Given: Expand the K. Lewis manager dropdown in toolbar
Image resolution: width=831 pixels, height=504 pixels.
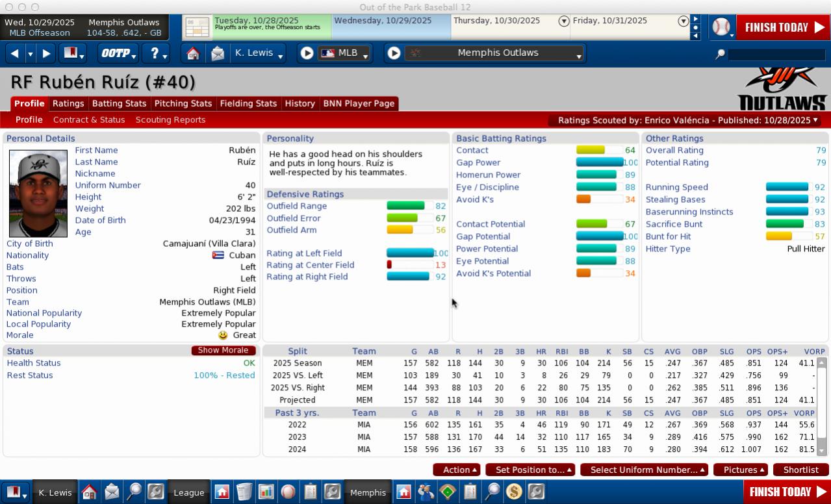Looking at the screenshot, I should [258, 53].
